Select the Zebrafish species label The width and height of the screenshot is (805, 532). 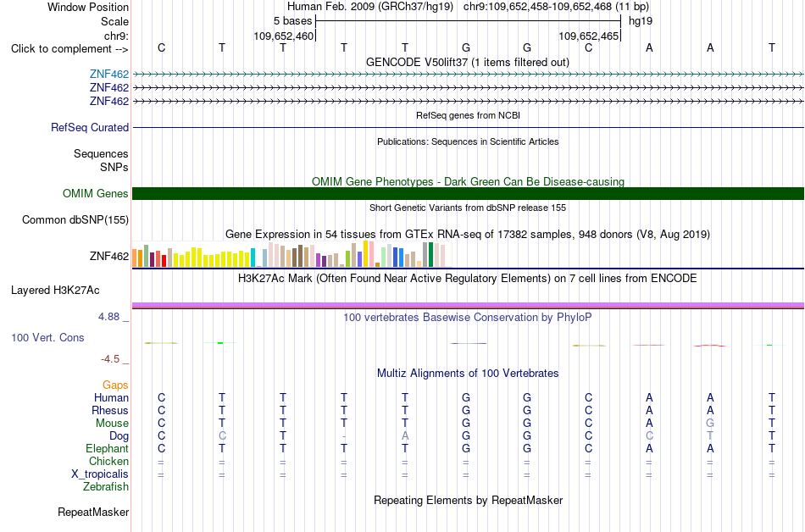106,486
